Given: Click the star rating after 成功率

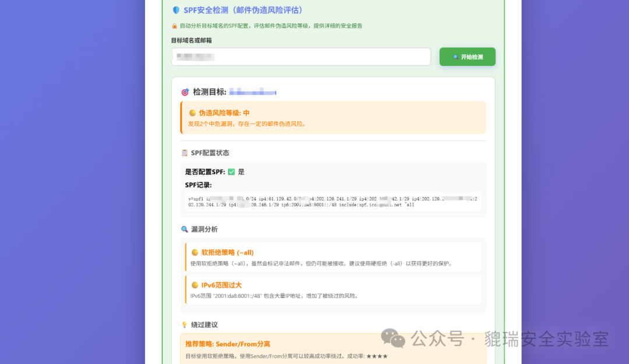Looking at the screenshot, I should (377, 356).
